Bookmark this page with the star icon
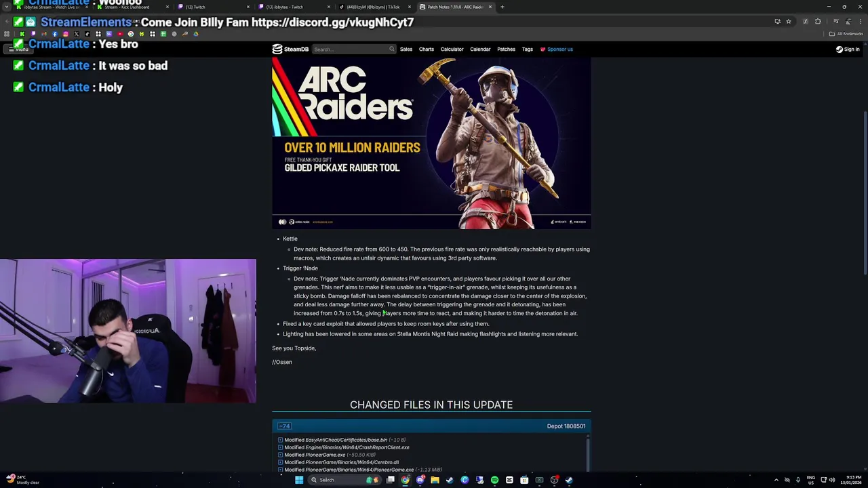The height and width of the screenshot is (488, 868). (788, 22)
